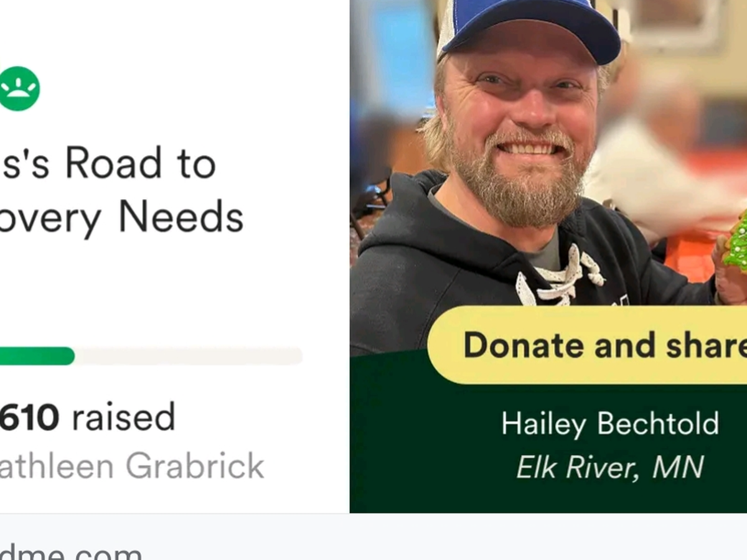Screen dimensions: 747x560
Task: Click the unfilled gray part of progress bar
Action: click(x=189, y=356)
